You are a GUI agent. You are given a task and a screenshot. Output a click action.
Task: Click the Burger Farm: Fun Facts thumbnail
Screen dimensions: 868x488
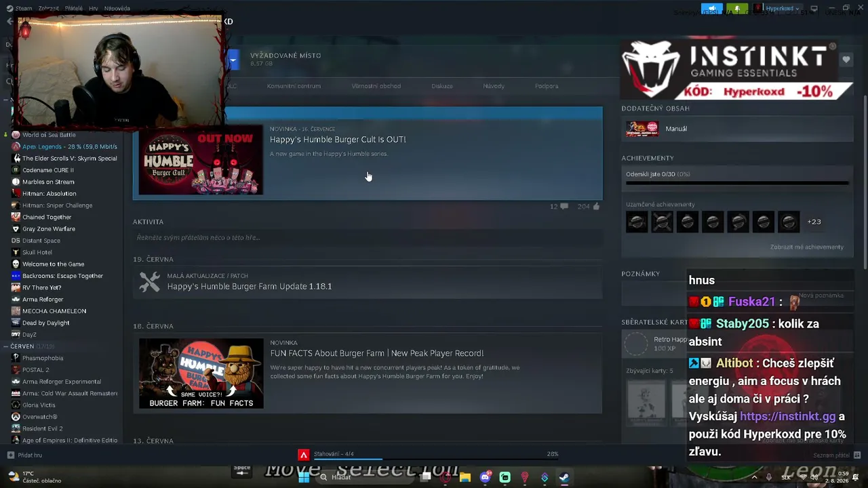201,374
